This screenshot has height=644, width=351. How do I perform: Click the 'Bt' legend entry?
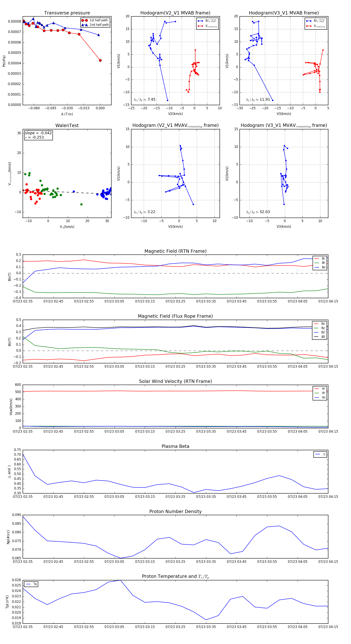320,263
